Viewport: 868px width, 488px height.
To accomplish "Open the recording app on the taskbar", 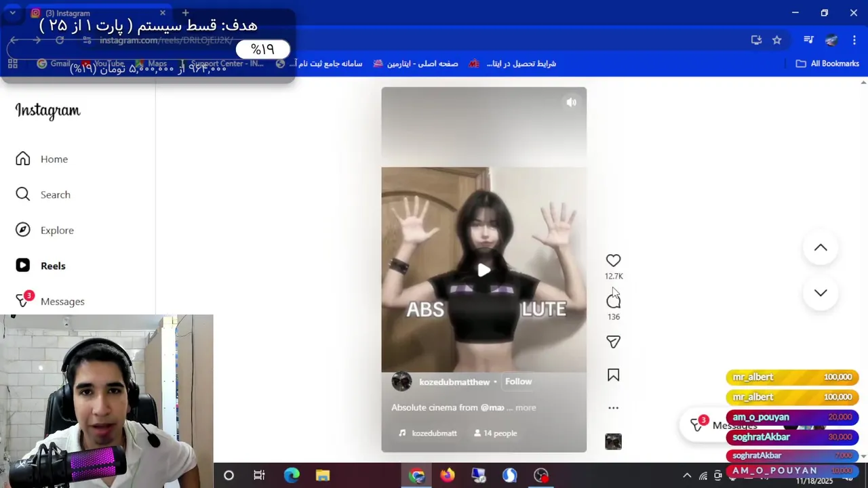I will click(x=541, y=475).
